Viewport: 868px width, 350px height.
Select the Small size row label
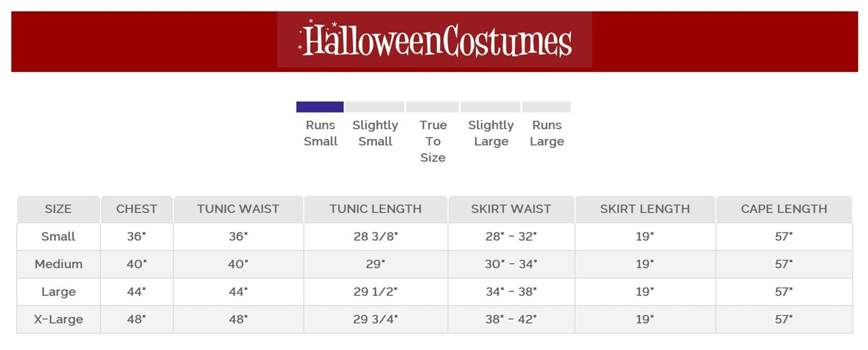[x=58, y=237]
